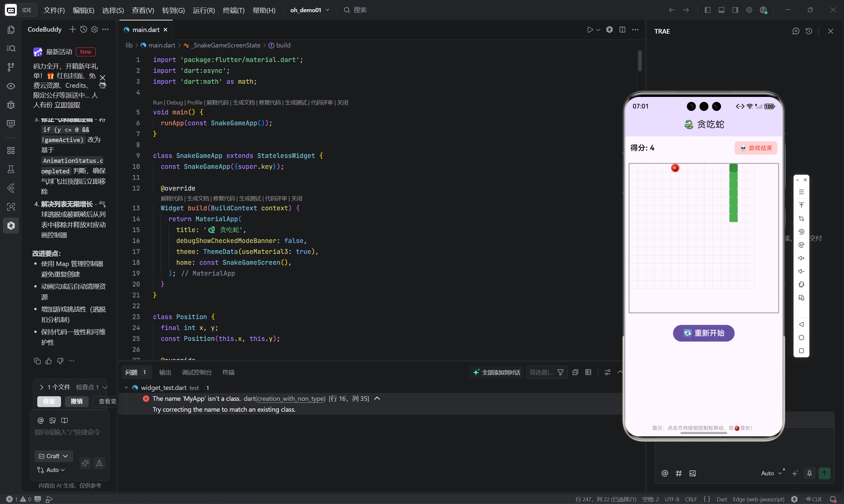The image size is (844, 504).
Task: Click the CodeBuddy history clock icon
Action: point(83,29)
